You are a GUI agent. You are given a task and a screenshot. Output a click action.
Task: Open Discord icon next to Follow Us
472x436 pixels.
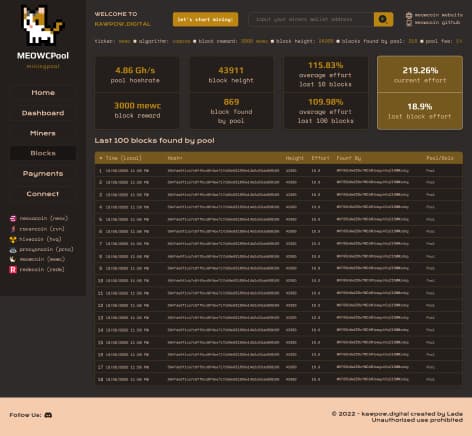click(48, 415)
